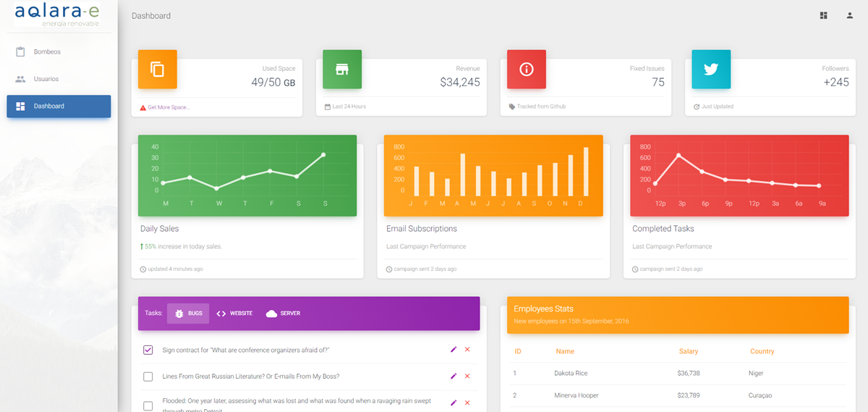
Task: Uncheck the 'Sign contract' task checkbox
Action: [x=148, y=350]
